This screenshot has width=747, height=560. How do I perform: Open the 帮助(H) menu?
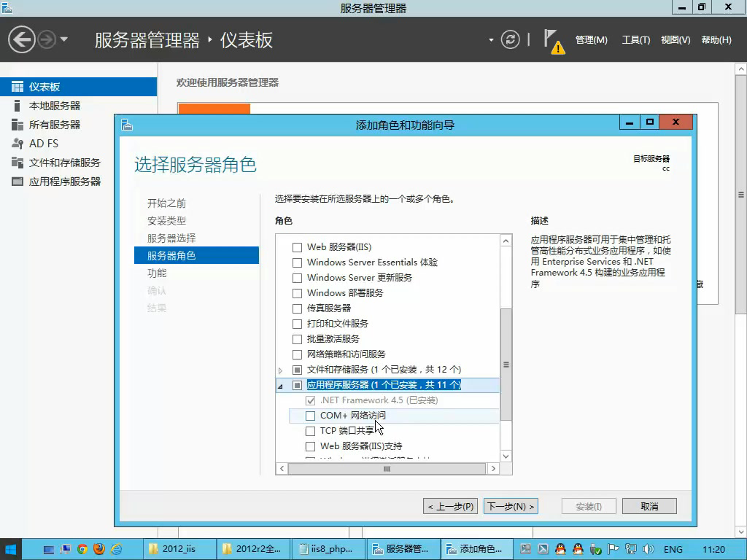click(716, 40)
